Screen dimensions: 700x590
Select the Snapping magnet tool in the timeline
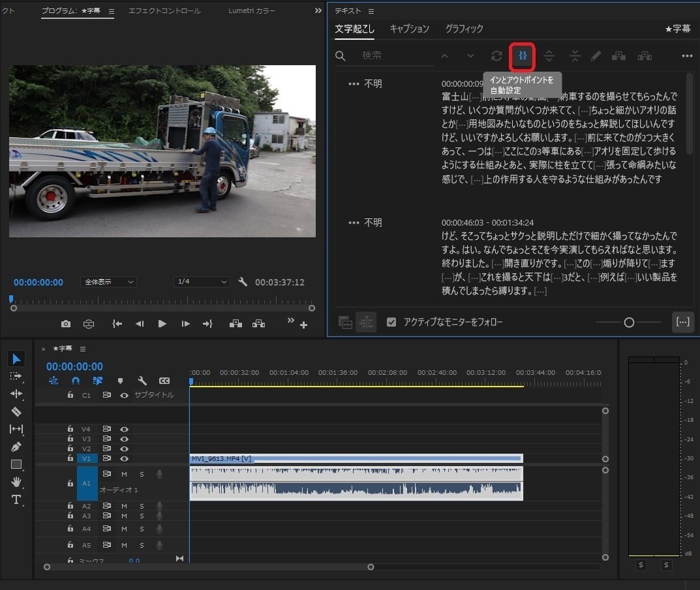pyautogui.click(x=76, y=381)
